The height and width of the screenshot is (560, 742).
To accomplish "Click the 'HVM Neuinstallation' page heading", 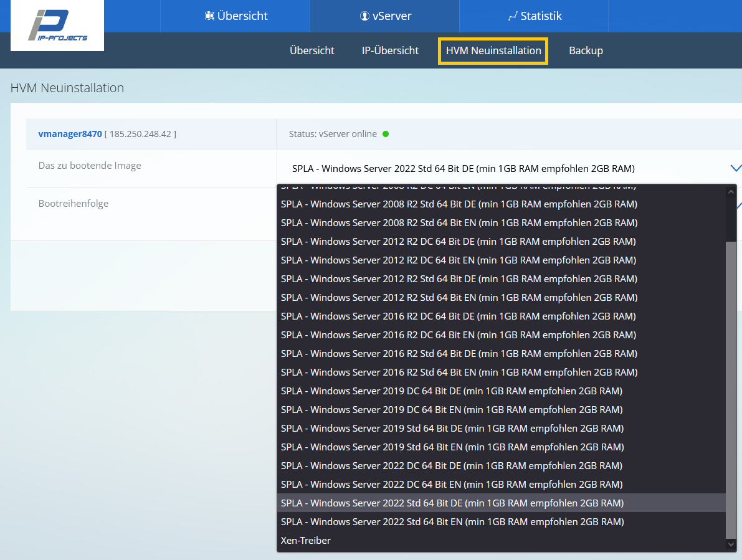I will (67, 88).
